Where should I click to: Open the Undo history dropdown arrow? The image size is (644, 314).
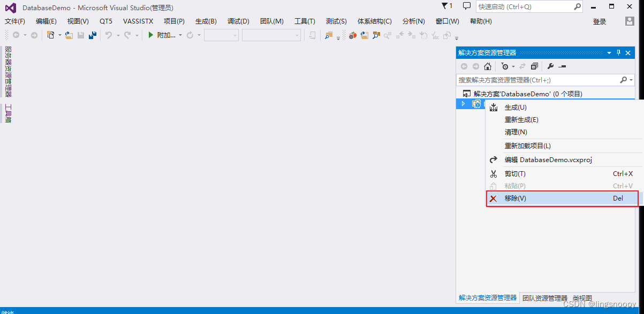click(117, 35)
